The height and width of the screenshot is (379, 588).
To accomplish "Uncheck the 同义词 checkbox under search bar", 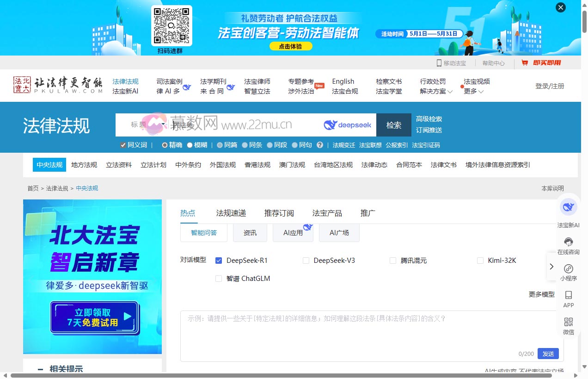I will click(123, 145).
